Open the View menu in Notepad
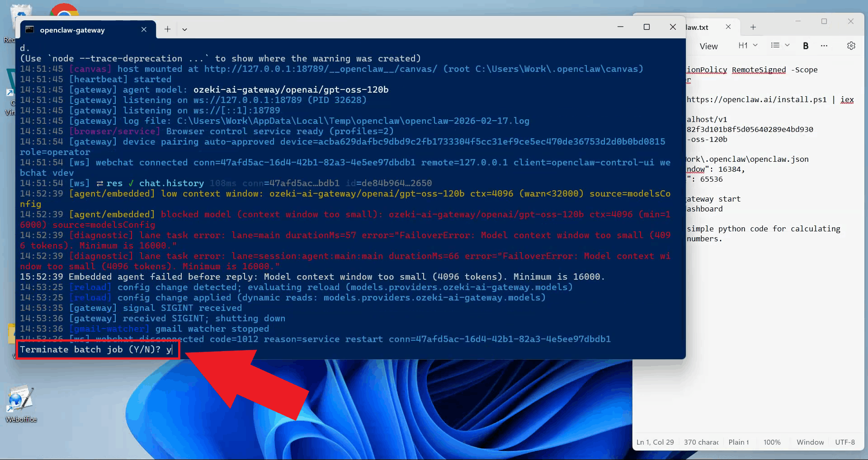 [708, 46]
